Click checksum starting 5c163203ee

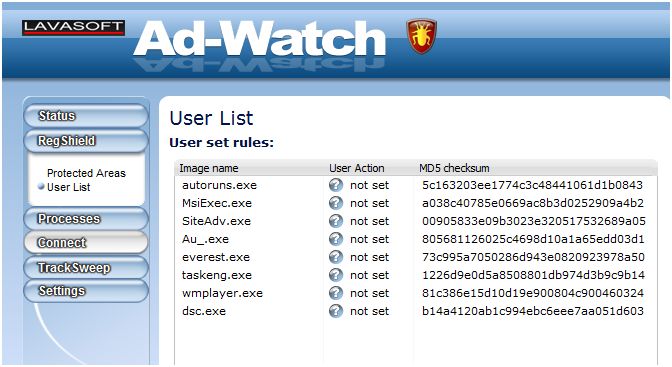532,185
